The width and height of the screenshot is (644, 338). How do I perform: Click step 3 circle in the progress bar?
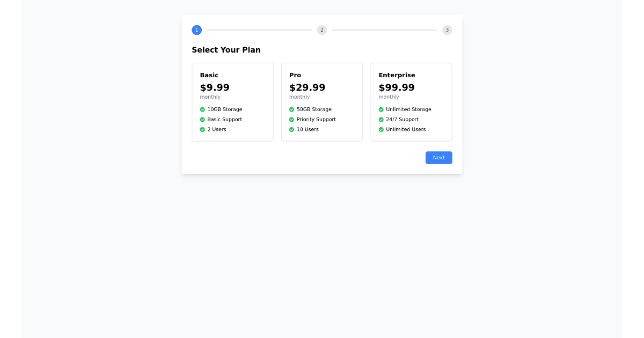(447, 30)
